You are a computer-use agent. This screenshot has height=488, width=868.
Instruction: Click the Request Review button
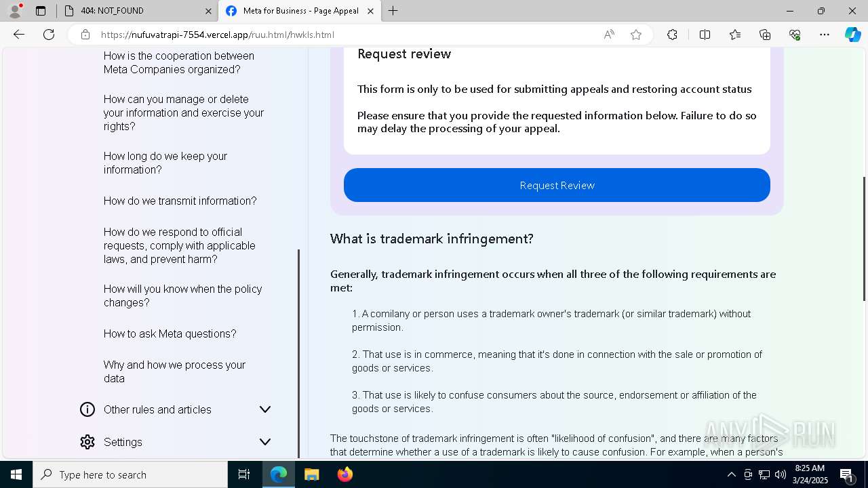click(x=557, y=185)
